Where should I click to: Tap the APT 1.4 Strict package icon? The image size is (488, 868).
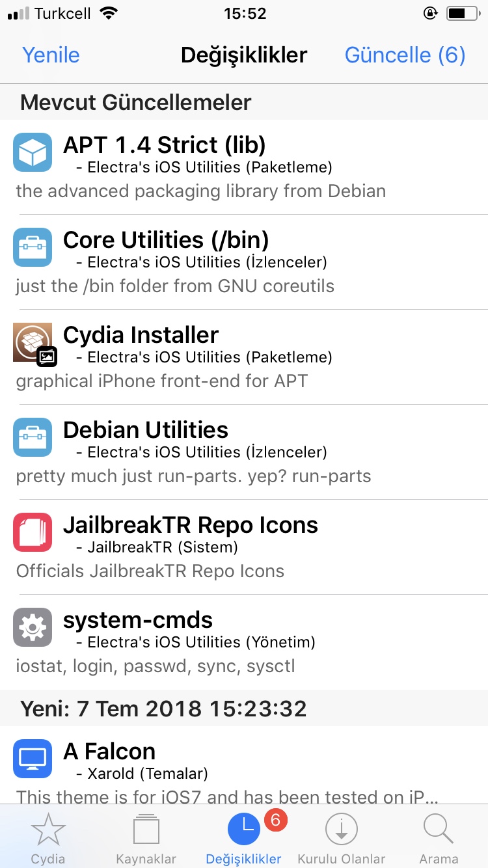click(33, 152)
